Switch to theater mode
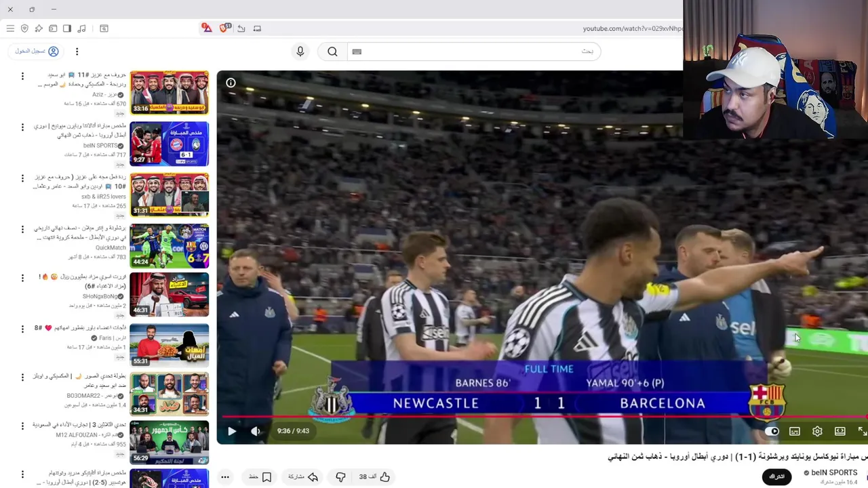 coord(840,431)
